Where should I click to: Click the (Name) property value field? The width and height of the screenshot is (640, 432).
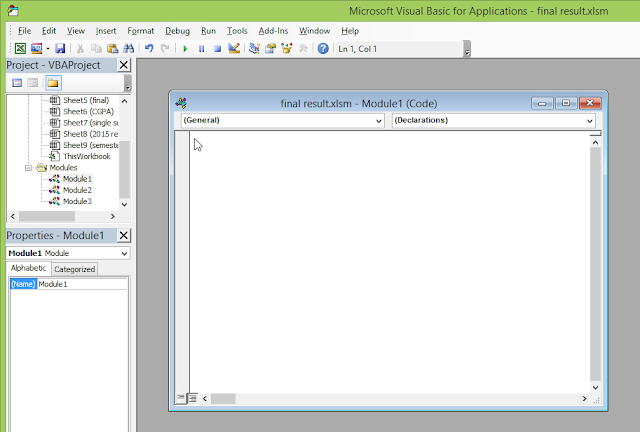[82, 284]
